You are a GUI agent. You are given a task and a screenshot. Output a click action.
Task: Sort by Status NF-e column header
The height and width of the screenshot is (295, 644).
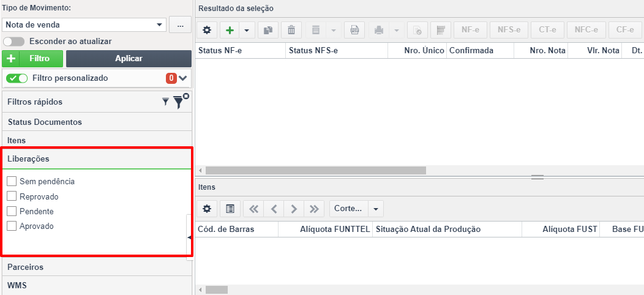click(x=240, y=51)
